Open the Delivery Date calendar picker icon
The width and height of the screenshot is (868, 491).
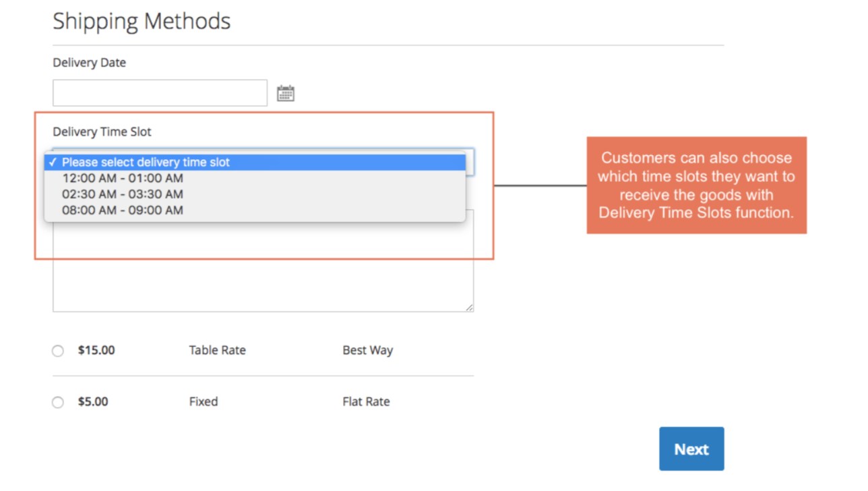285,93
